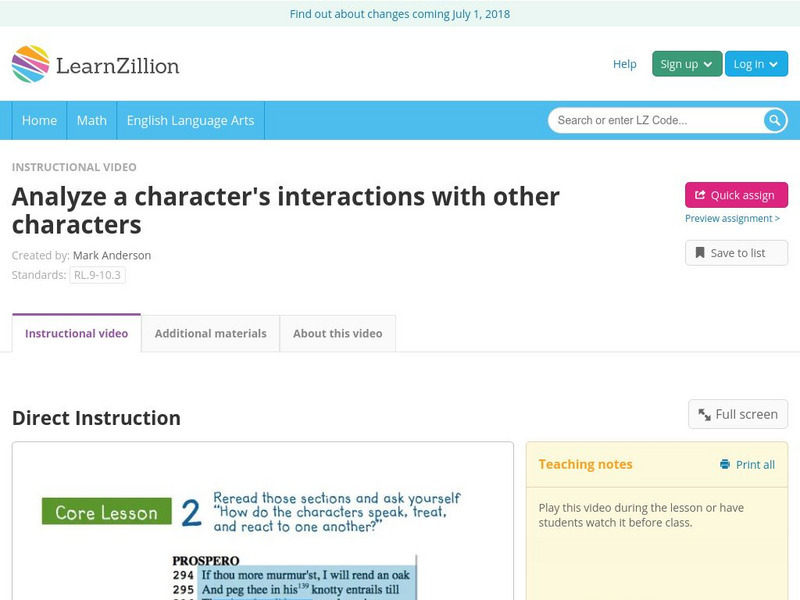The height and width of the screenshot is (600, 800).
Task: Switch to the About this video tab
Action: tap(338, 333)
